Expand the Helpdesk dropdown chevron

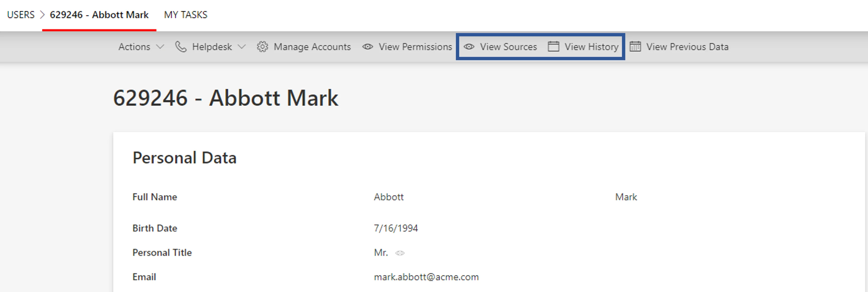(x=242, y=47)
